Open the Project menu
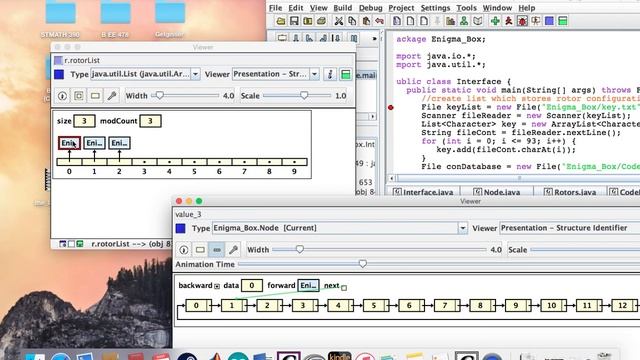 tap(401, 8)
